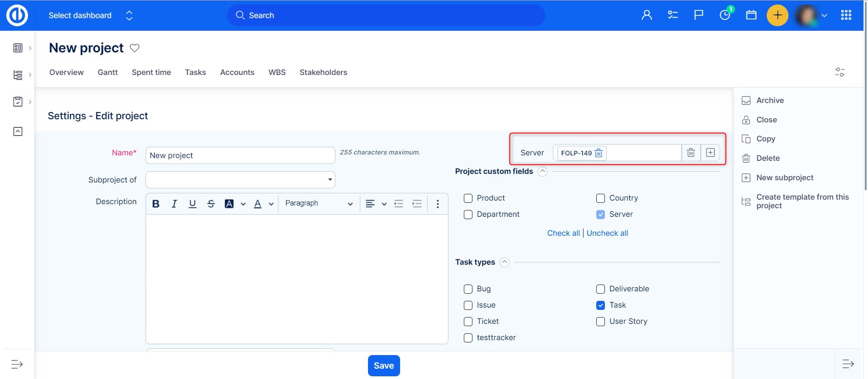The height and width of the screenshot is (379, 868).
Task: Remove FOLP-149 tag with its trash icon
Action: pyautogui.click(x=599, y=153)
